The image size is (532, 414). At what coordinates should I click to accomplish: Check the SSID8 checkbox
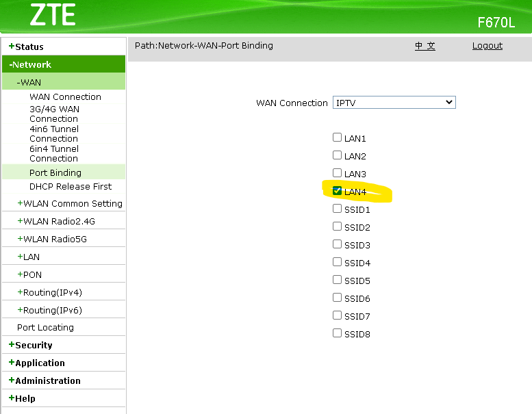[337, 333]
